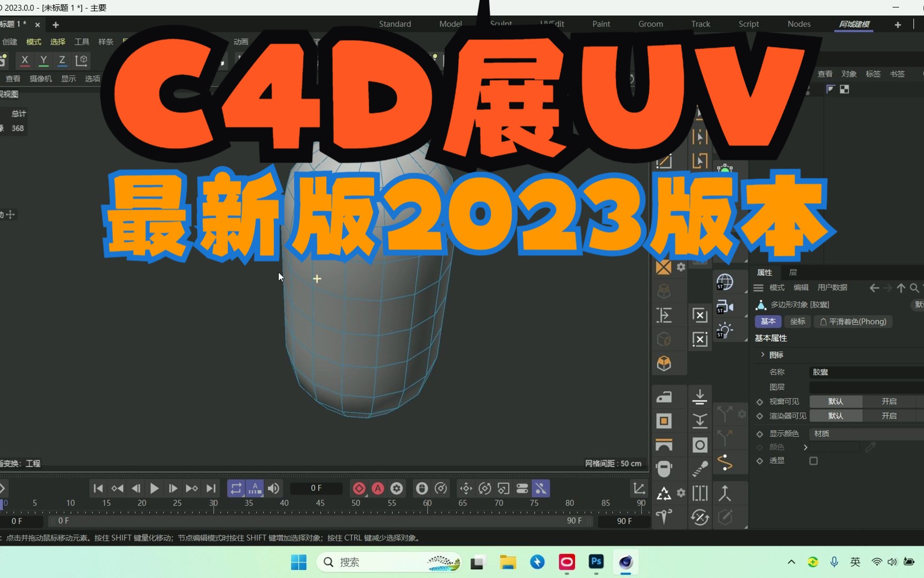Set 视窗可见 to 开启
The width and height of the screenshot is (924, 578).
tap(889, 401)
